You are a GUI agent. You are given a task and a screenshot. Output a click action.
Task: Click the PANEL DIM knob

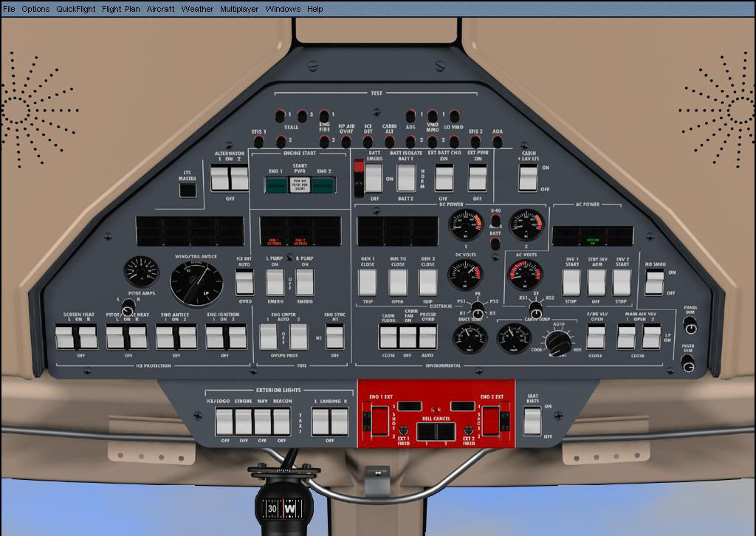tap(690, 325)
